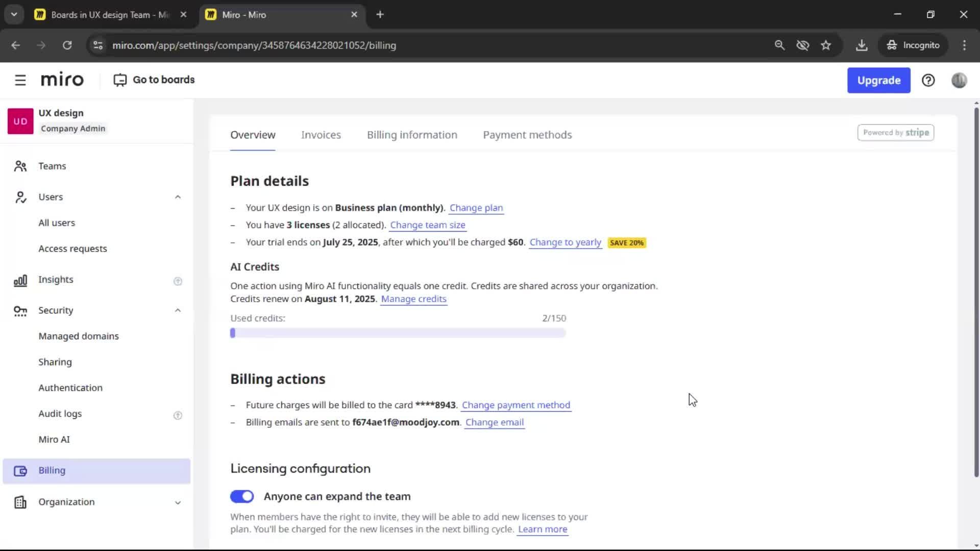Click the Organization building icon
The image size is (980, 551).
coord(20,502)
